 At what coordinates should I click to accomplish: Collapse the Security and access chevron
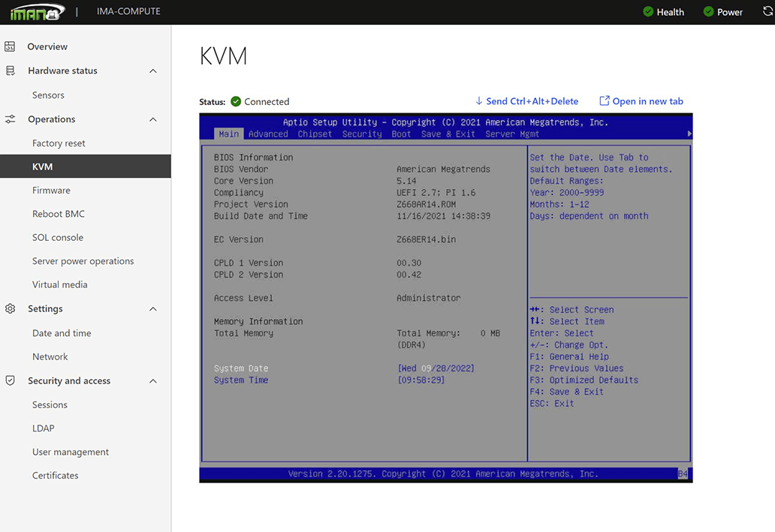point(153,381)
